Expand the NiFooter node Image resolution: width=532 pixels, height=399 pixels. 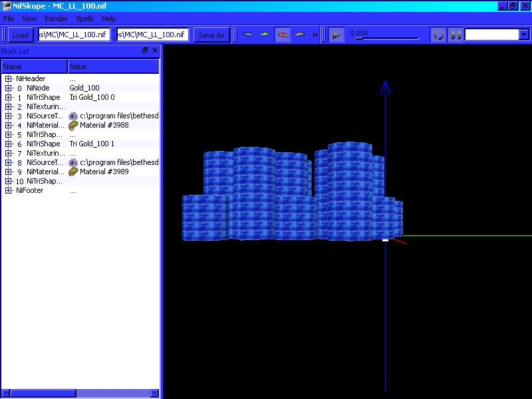8,191
